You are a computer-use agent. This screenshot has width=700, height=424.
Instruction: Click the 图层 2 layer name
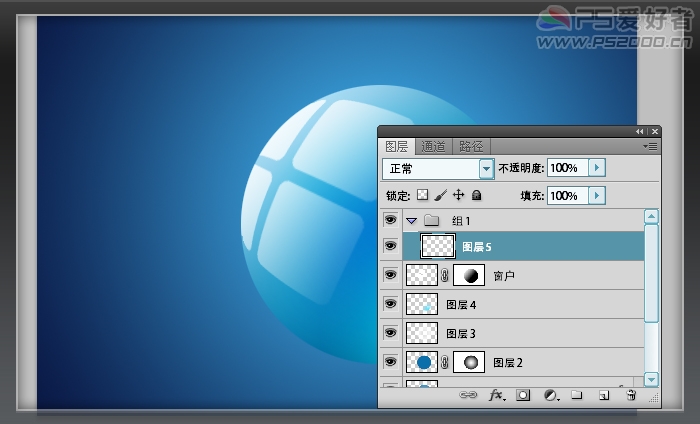508,363
